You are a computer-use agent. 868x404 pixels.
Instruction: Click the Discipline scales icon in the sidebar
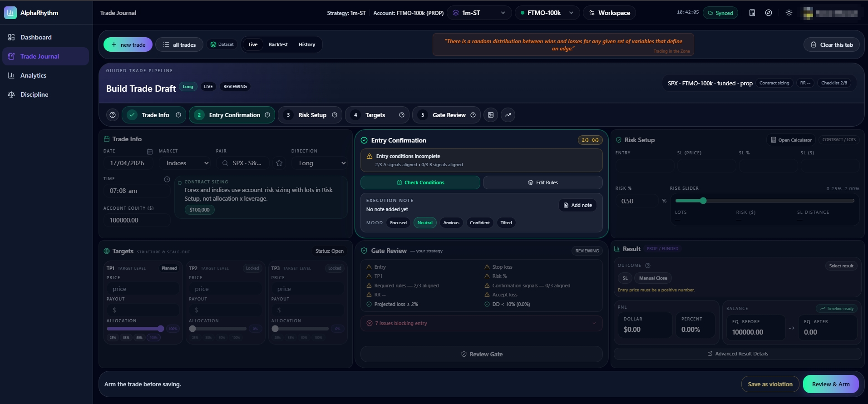[x=11, y=94]
